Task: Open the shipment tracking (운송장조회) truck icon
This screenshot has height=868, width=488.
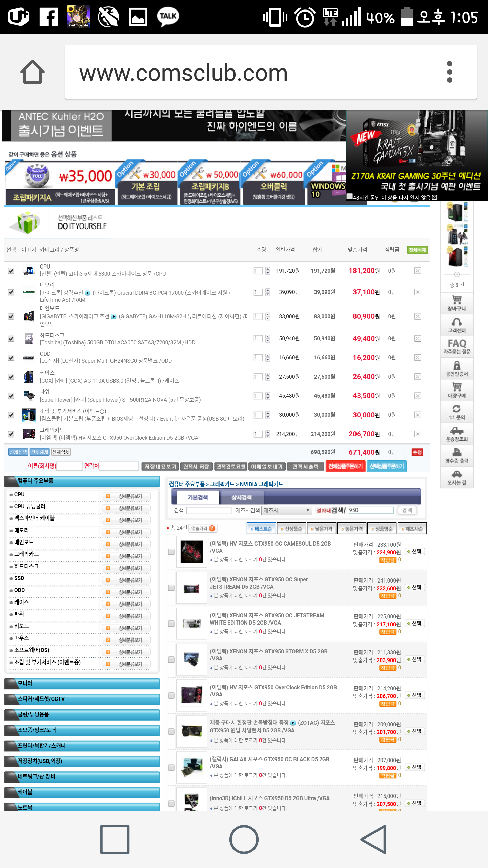Action: tap(457, 434)
